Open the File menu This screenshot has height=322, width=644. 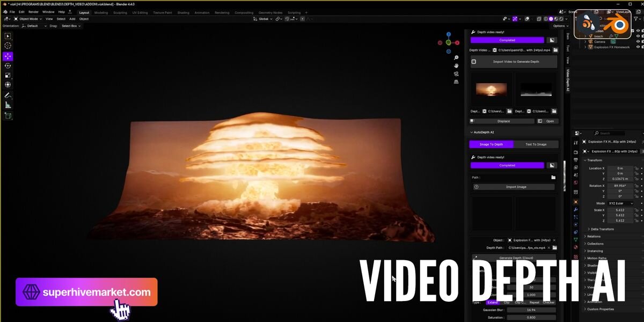[x=12, y=12]
